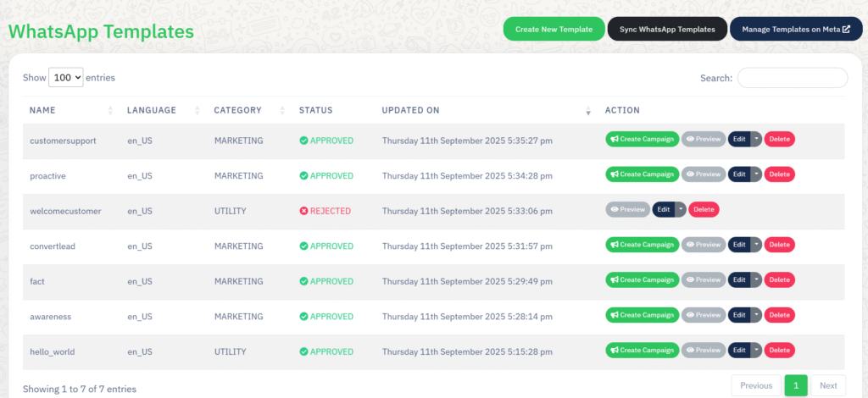Preview the awareness template
The height and width of the screenshot is (398, 868).
coord(703,315)
